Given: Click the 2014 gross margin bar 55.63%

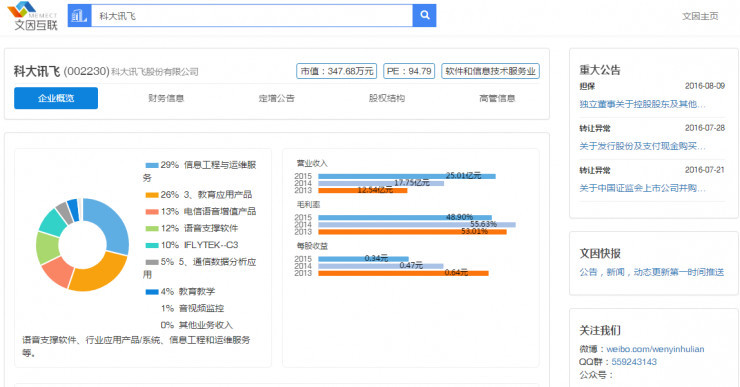Looking at the screenshot, I should point(417,225).
